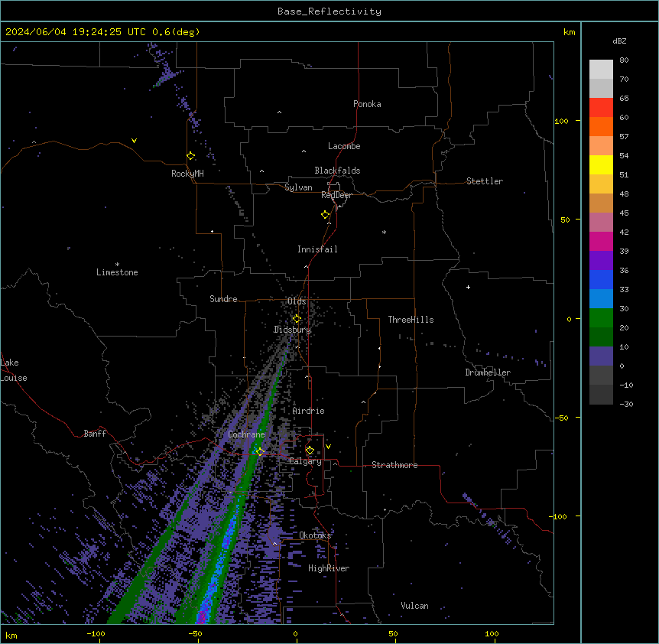Click the yellow V marker northwest of RockyMH
The height and width of the screenshot is (644, 659).
(134, 141)
